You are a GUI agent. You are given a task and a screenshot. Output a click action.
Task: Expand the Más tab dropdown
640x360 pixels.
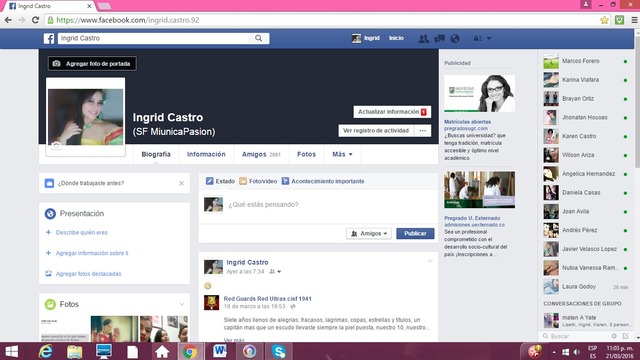[x=342, y=154]
